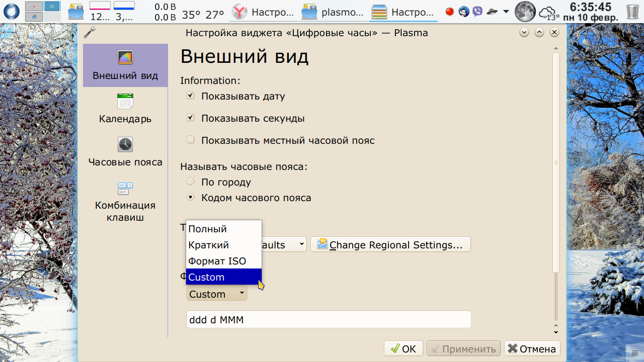Expand hidden system tray icons
The image size is (644, 362).
coord(506,12)
